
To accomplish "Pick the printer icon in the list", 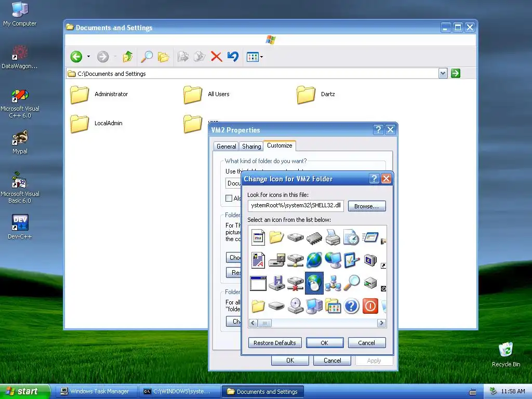I will click(333, 237).
